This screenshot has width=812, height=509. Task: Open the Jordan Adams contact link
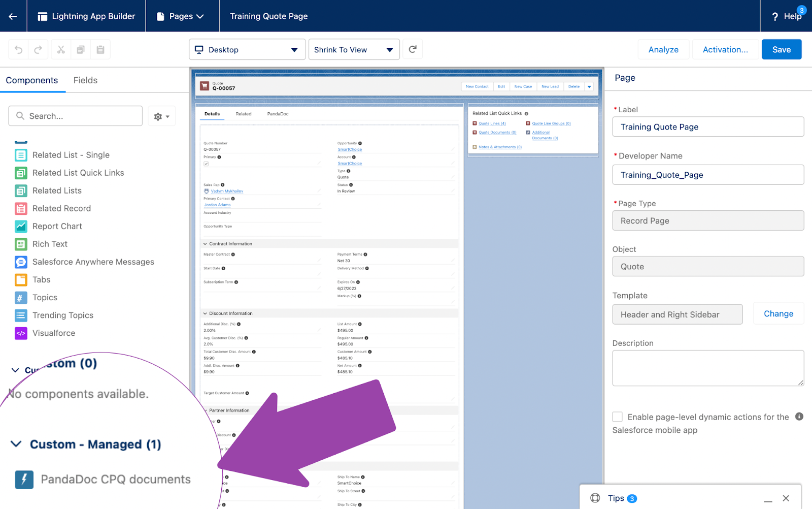click(217, 205)
